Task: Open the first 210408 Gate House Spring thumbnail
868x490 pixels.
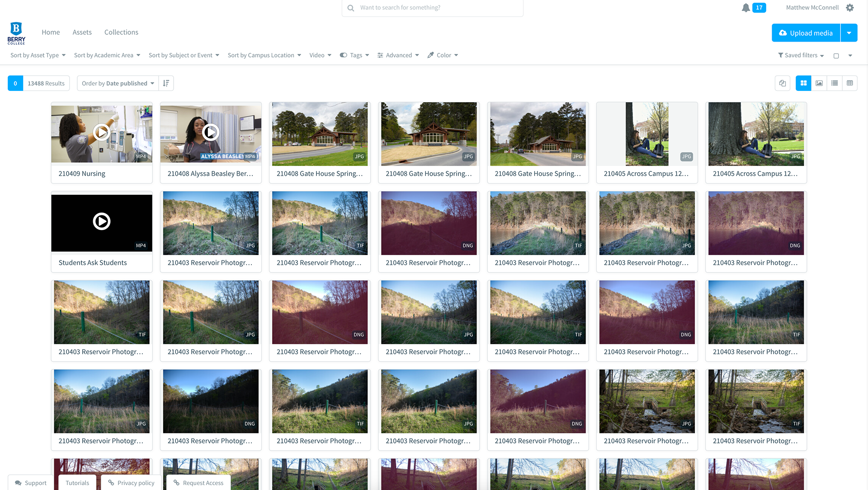Action: pyautogui.click(x=320, y=134)
